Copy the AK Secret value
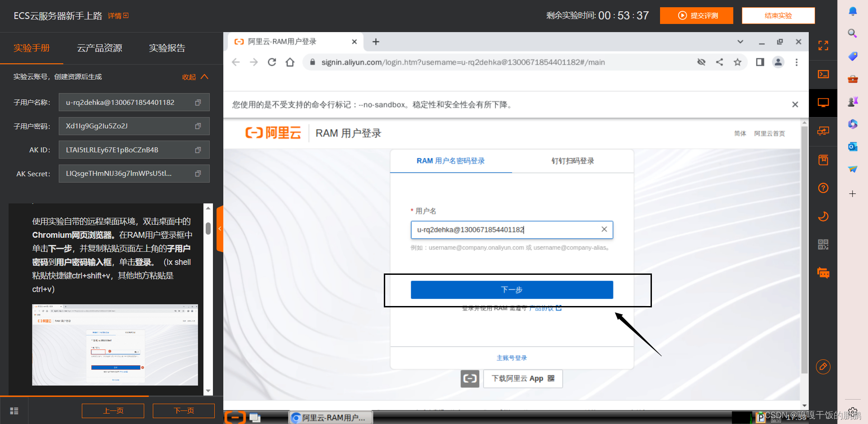 pos(198,174)
